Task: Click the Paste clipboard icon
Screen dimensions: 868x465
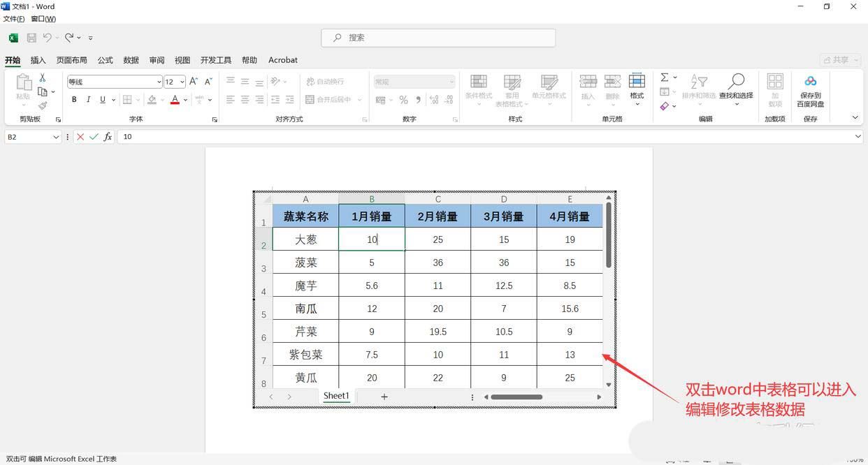Action: pos(23,82)
